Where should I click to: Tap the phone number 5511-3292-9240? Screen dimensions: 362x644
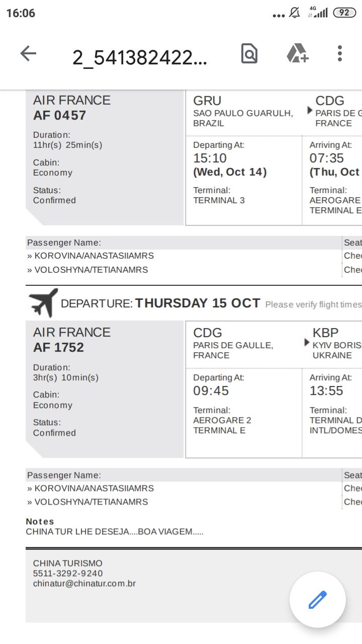pos(68,574)
